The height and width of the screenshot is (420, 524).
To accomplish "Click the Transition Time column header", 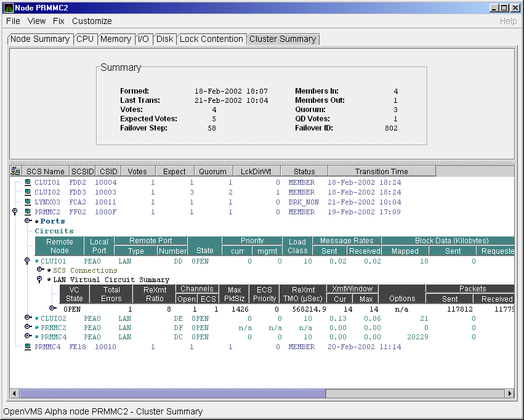I will (382, 171).
